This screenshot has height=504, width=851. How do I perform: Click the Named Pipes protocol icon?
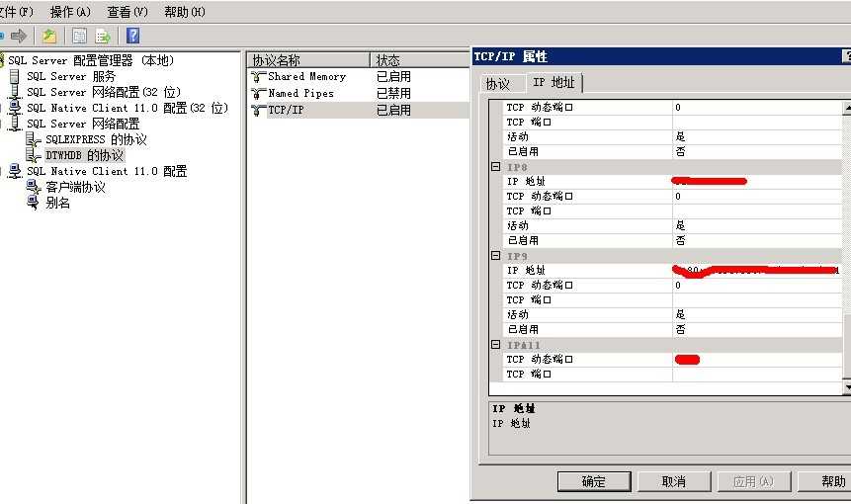point(258,93)
